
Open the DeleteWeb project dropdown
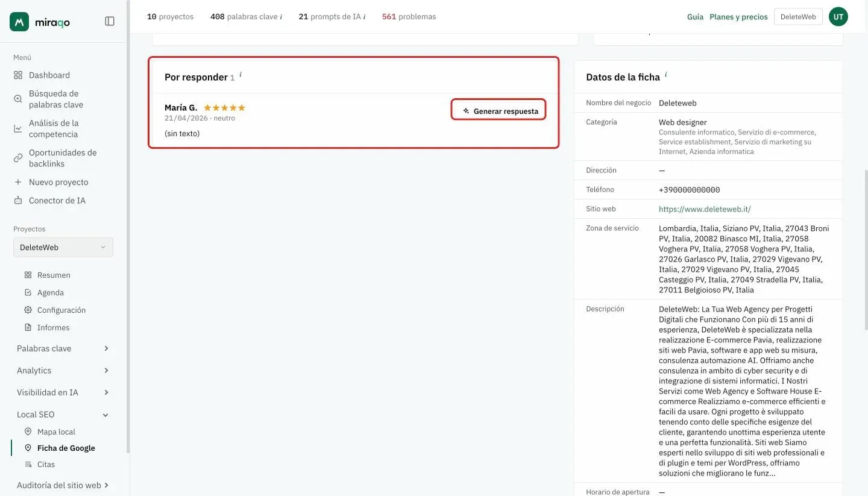point(63,247)
